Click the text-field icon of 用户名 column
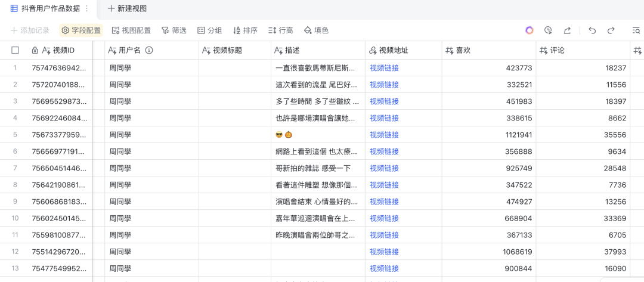 pyautogui.click(x=112, y=50)
